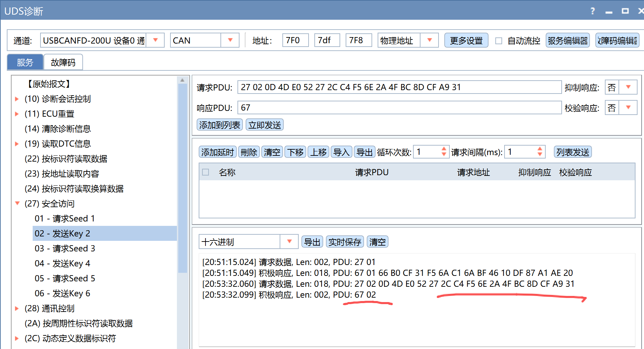Expand the (10) 诊断会话控制 node
644x349 pixels.
pos(17,99)
